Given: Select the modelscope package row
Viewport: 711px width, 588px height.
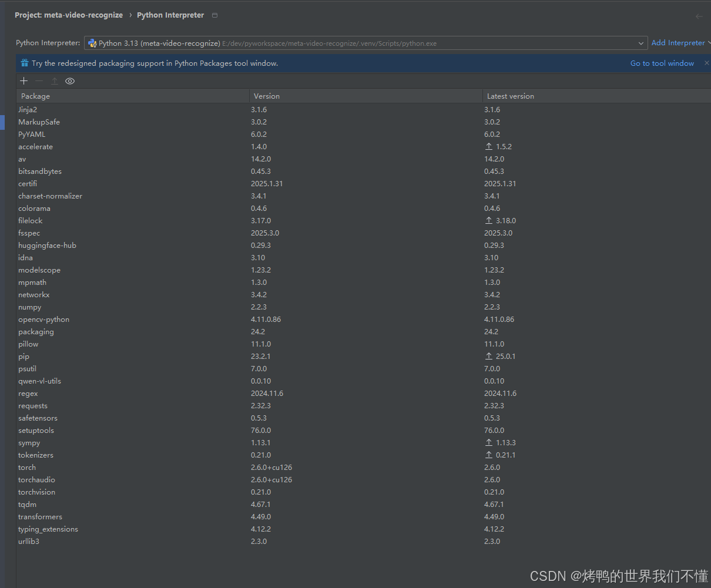Looking at the screenshot, I should click(x=364, y=270).
